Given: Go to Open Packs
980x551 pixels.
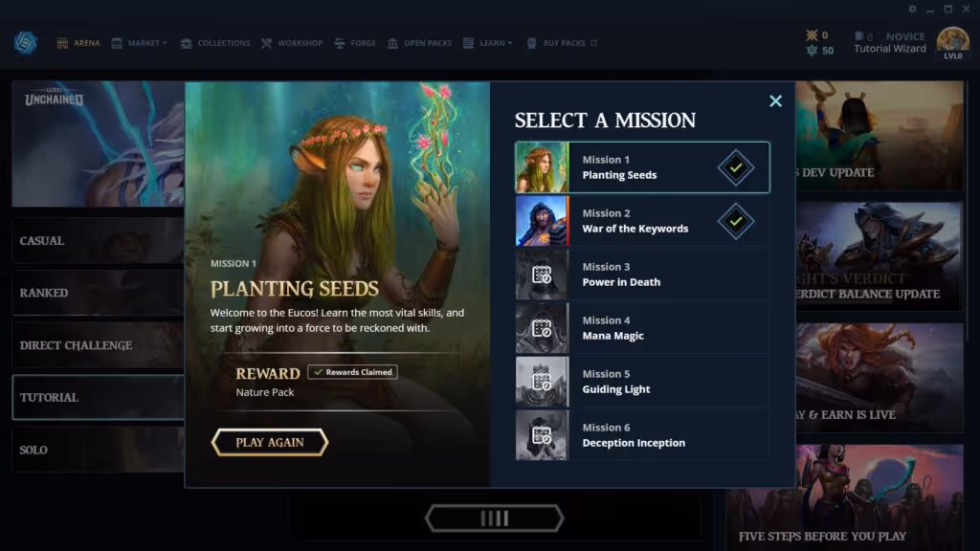Looking at the screenshot, I should [419, 43].
